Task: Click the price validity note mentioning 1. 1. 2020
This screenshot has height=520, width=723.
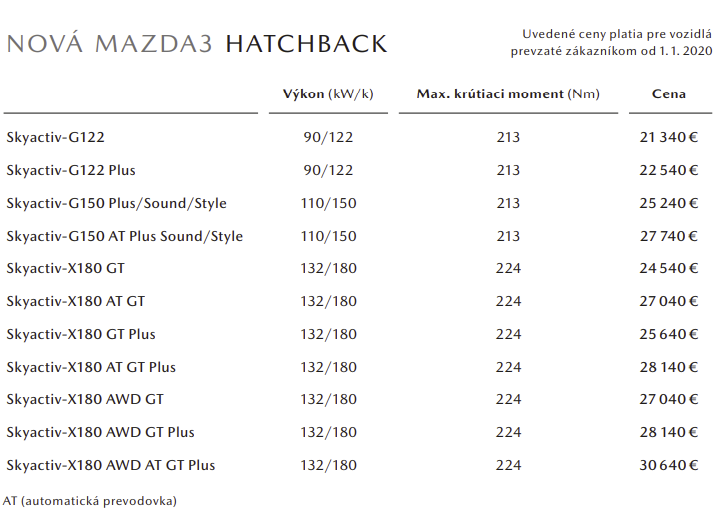Action: coord(611,42)
